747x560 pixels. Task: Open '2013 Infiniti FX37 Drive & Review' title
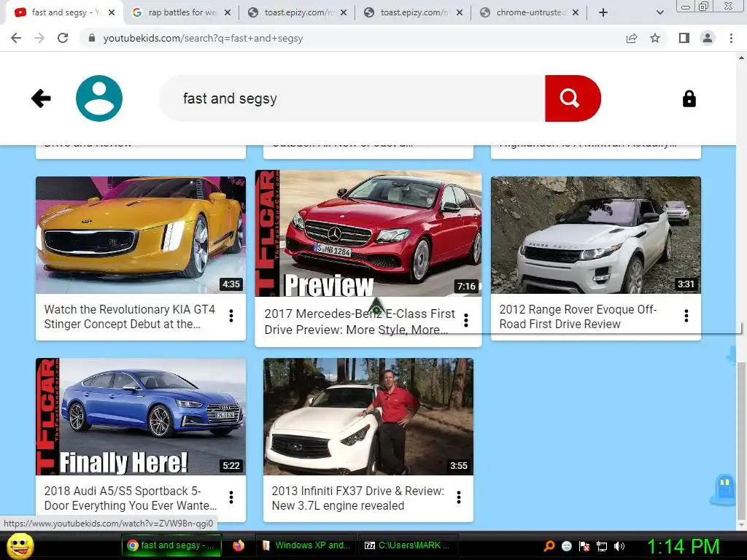point(357,498)
